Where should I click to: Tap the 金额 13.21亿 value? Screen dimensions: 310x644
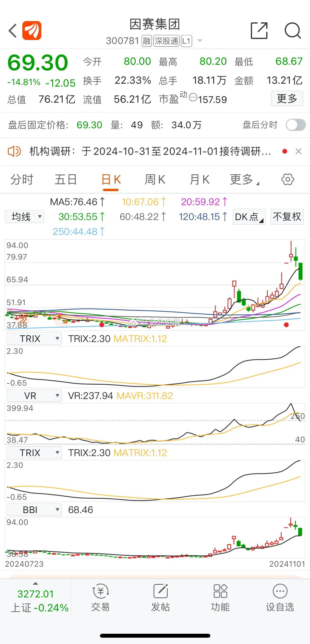pyautogui.click(x=285, y=80)
